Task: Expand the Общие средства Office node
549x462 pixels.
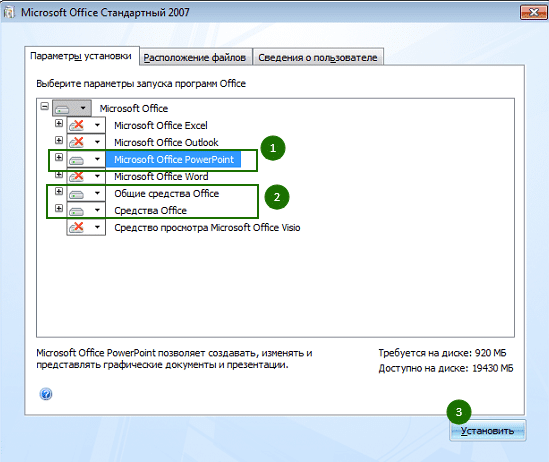Action: point(59,191)
